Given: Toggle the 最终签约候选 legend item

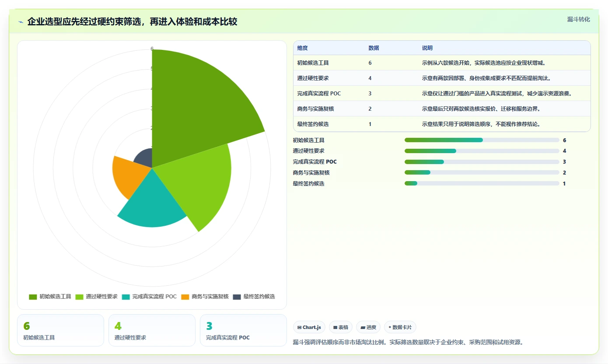Looking at the screenshot, I should click(254, 297).
